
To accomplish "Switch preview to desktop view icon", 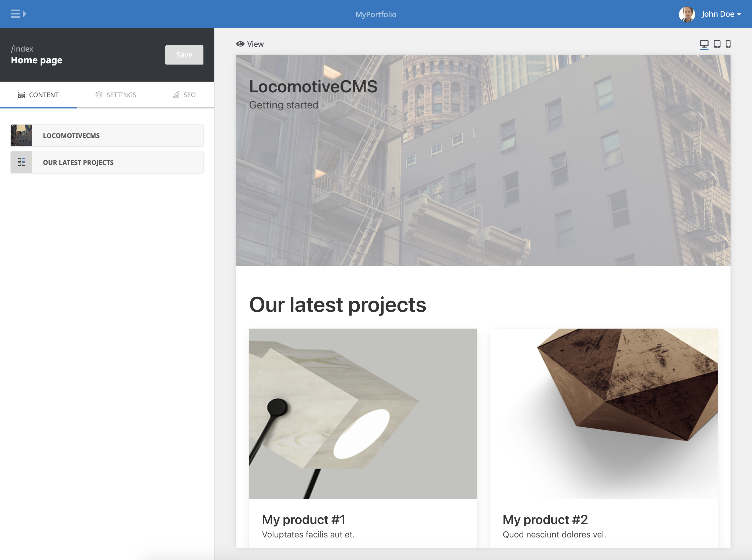I will tap(704, 44).
